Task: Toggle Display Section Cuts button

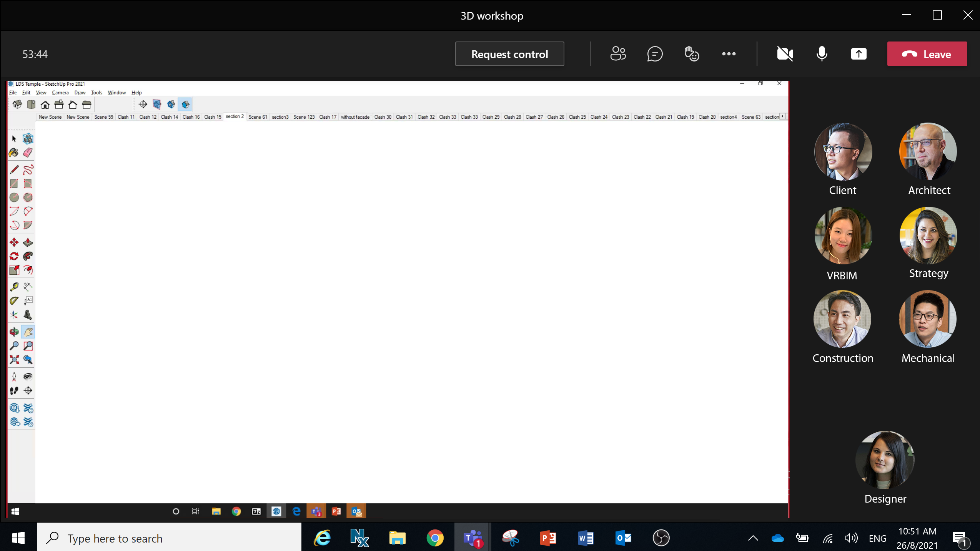Action: coord(171,105)
